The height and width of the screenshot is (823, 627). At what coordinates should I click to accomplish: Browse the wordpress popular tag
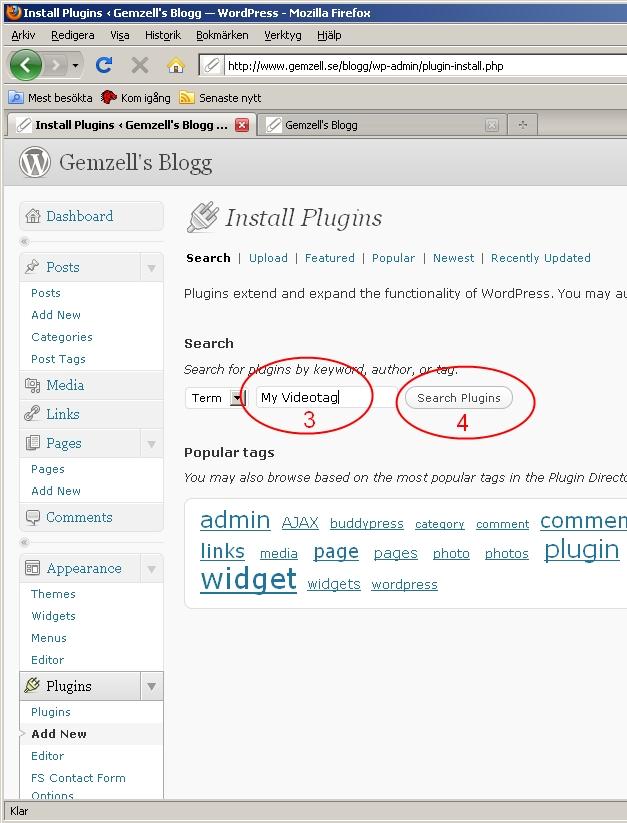point(404,584)
